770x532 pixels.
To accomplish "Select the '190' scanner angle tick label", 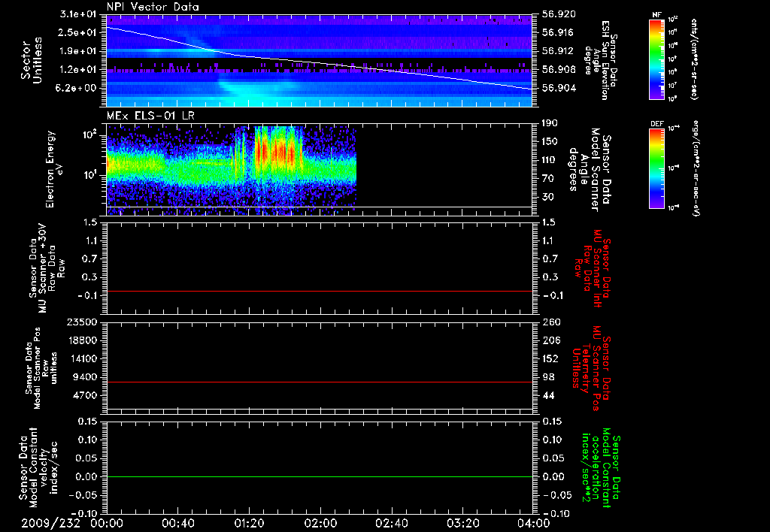I will click(x=550, y=123).
